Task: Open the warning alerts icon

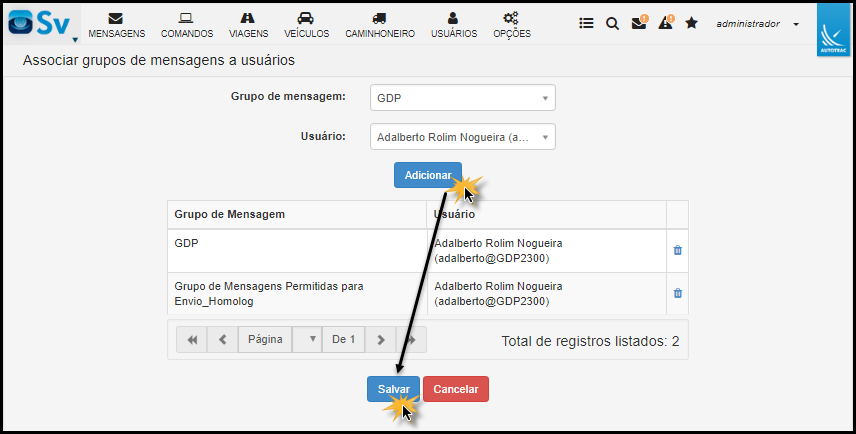Action: [x=665, y=23]
